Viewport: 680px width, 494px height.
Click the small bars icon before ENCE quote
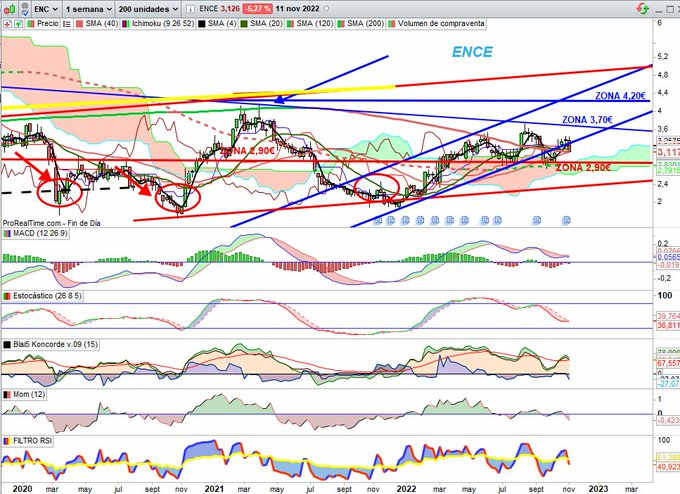click(x=190, y=9)
